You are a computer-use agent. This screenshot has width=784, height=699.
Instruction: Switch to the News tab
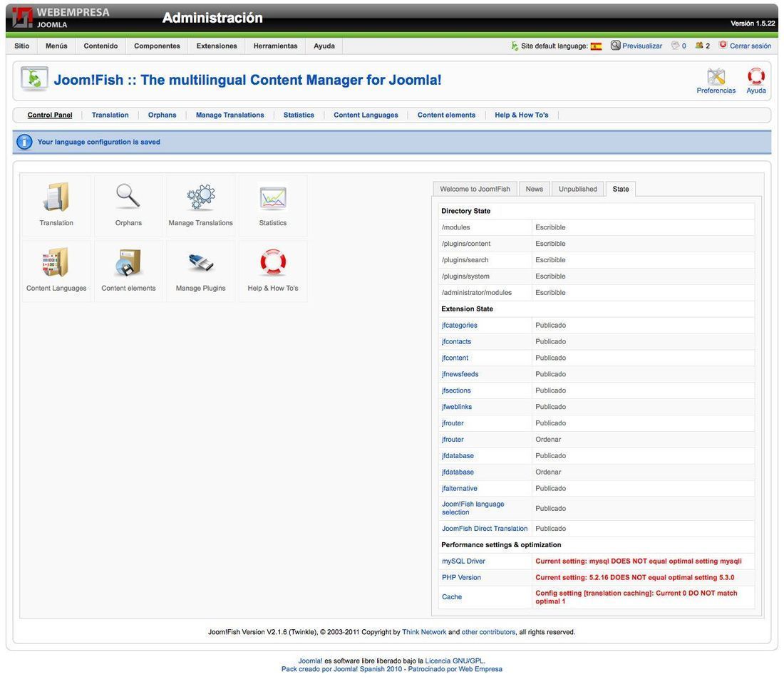[x=534, y=189]
